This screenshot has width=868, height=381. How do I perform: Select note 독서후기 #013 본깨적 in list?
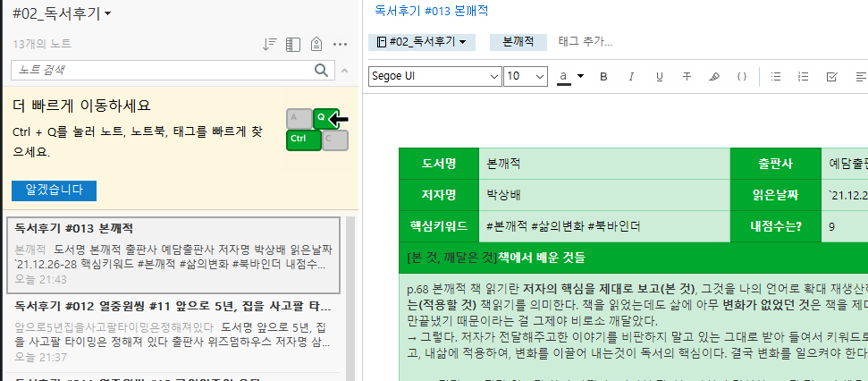point(173,255)
